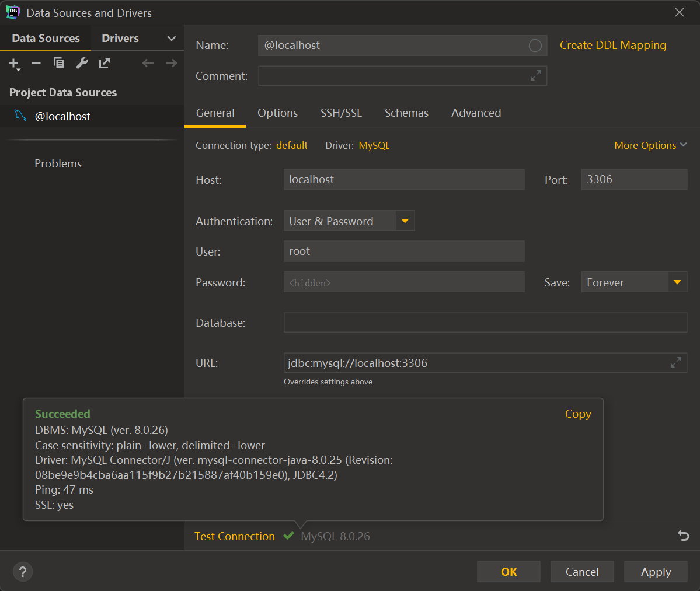Open the sidebar tabs chevron dropdown

[171, 39]
